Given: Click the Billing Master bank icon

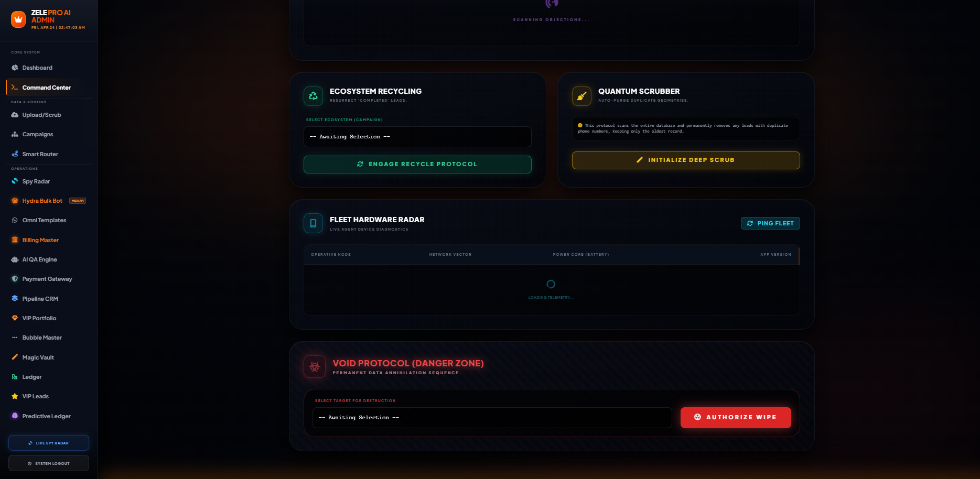Looking at the screenshot, I should tap(15, 240).
